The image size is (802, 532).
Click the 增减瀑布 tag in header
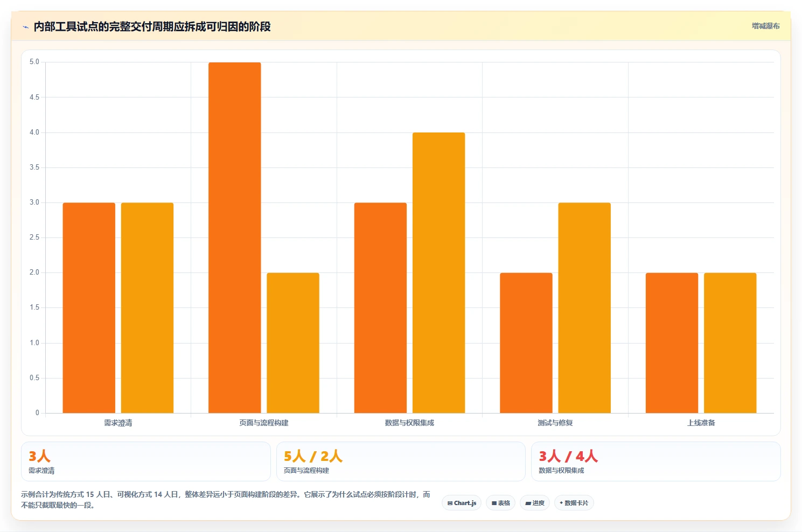[x=765, y=26]
